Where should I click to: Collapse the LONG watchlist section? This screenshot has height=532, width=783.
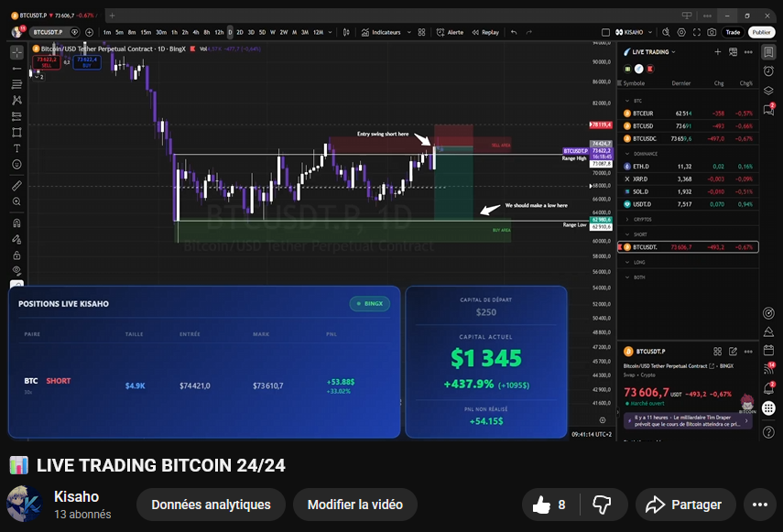pyautogui.click(x=627, y=262)
